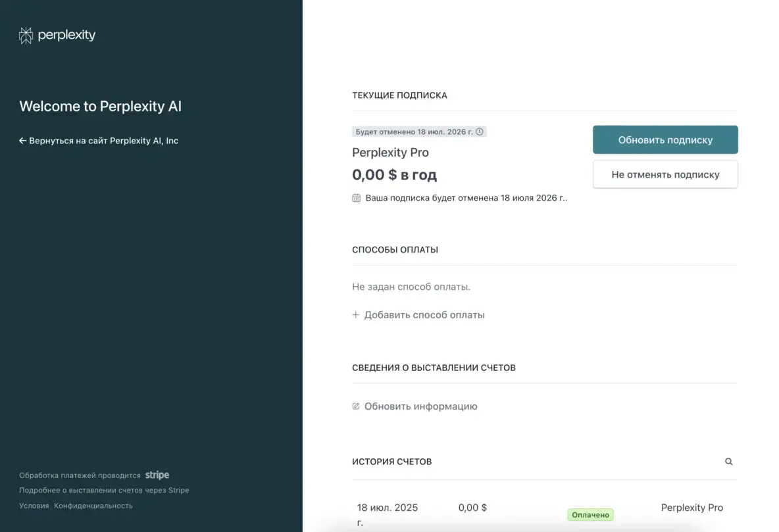Image resolution: width=779 pixels, height=532 pixels.
Task: Click the back arrow next to return link
Action: point(23,140)
